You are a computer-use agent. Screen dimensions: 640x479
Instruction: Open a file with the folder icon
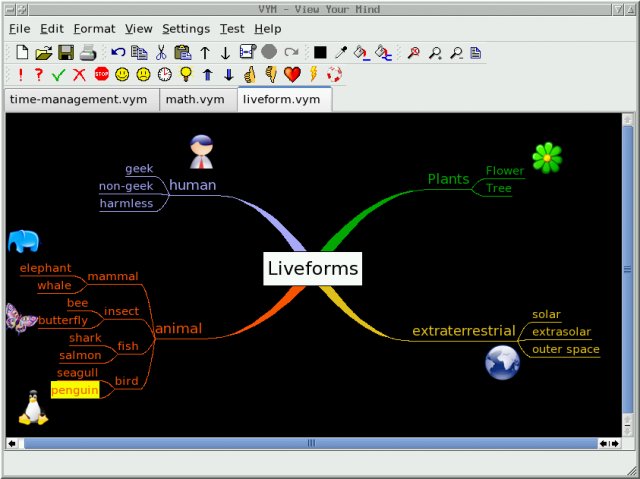(44, 53)
